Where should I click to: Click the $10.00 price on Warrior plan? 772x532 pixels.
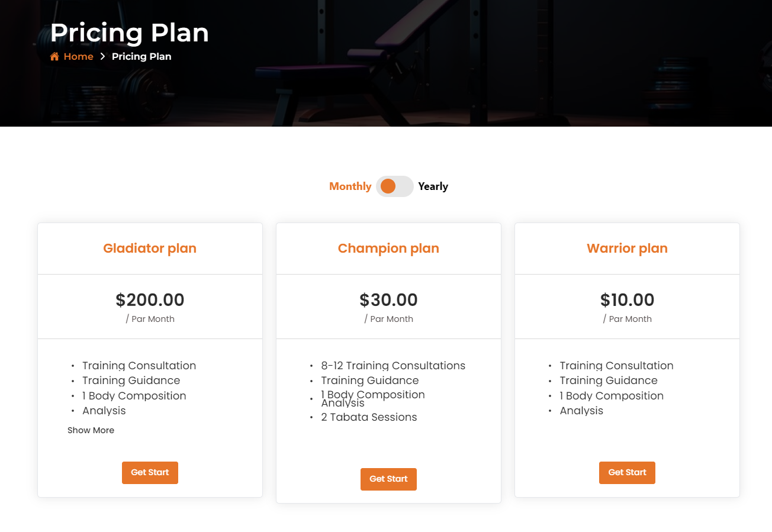click(627, 299)
